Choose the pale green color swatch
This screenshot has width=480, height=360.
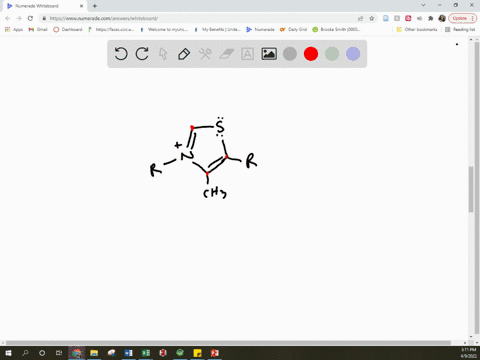(332, 54)
